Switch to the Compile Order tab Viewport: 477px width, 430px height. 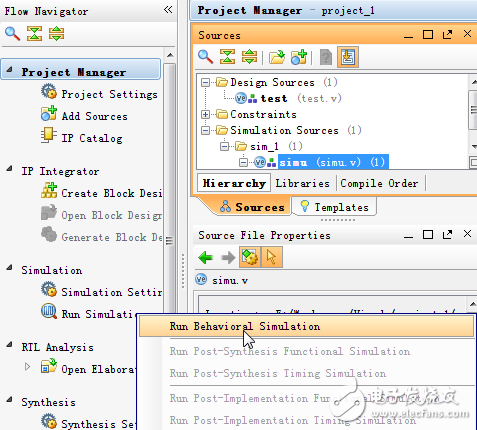[x=379, y=183]
